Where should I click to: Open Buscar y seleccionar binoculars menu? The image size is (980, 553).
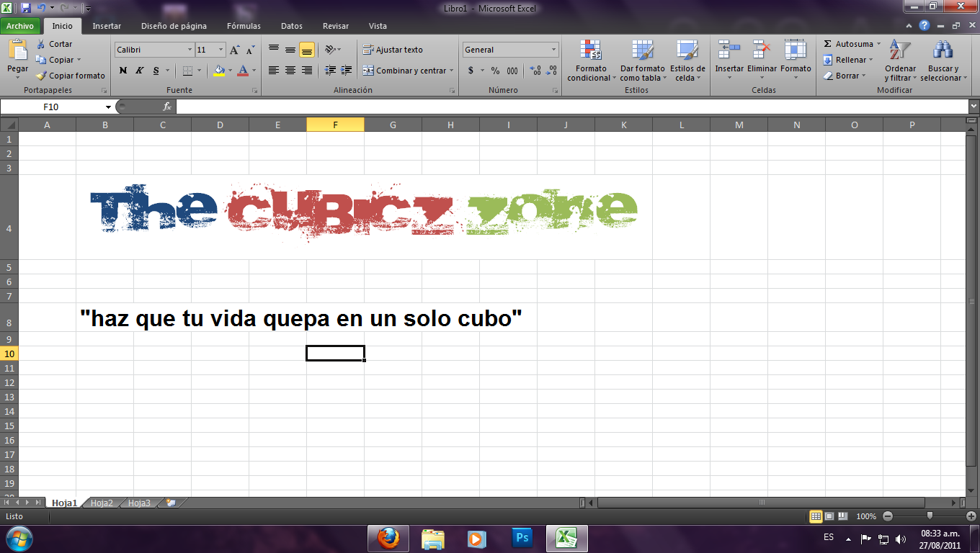point(943,61)
